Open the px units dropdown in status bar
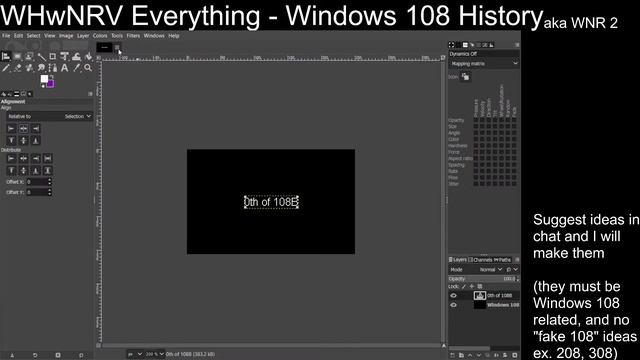This screenshot has width=640, height=360. click(135, 354)
